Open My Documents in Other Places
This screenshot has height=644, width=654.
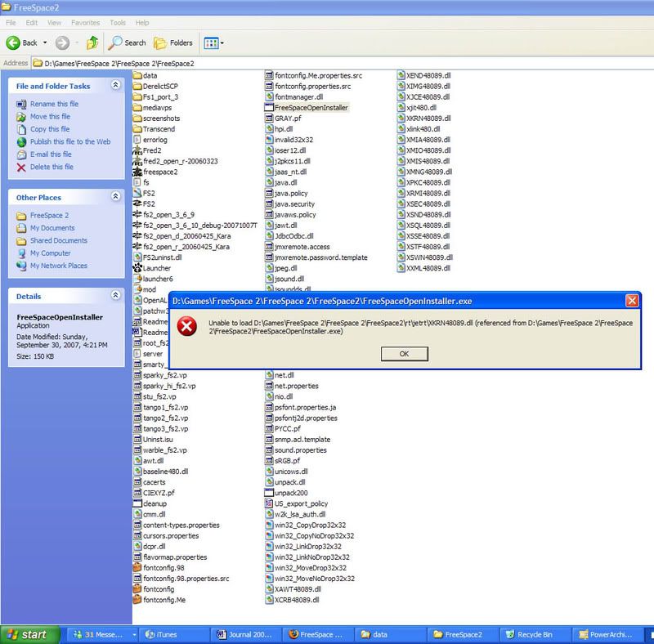(52, 228)
